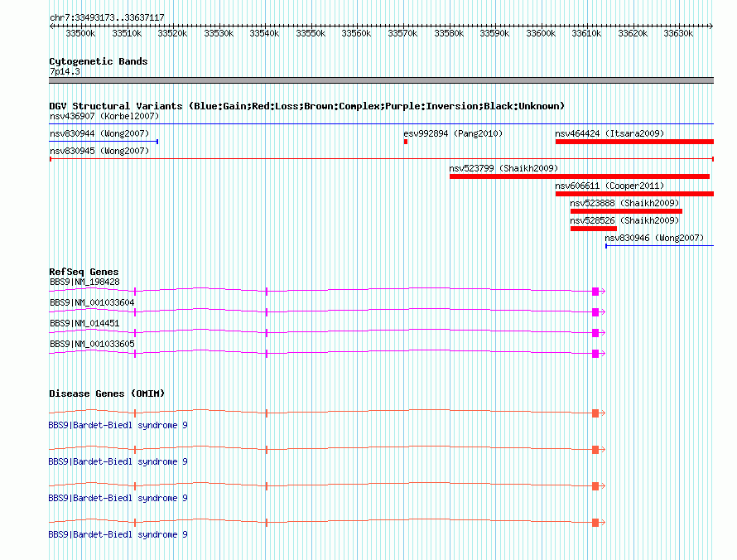Click the red nsv464424 loss bar

point(634,142)
